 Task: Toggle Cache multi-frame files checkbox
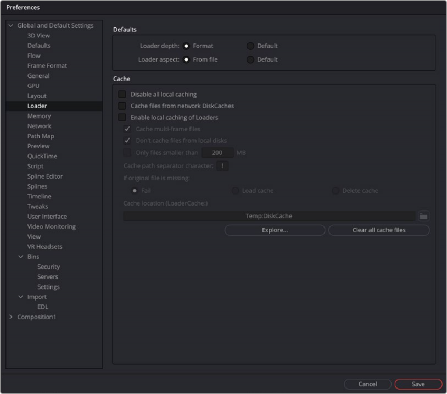127,129
